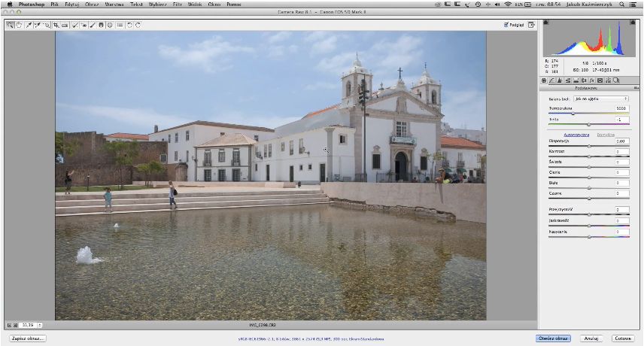Click the Nasycenie slider handle
The image size is (644, 346).
pos(589,237)
